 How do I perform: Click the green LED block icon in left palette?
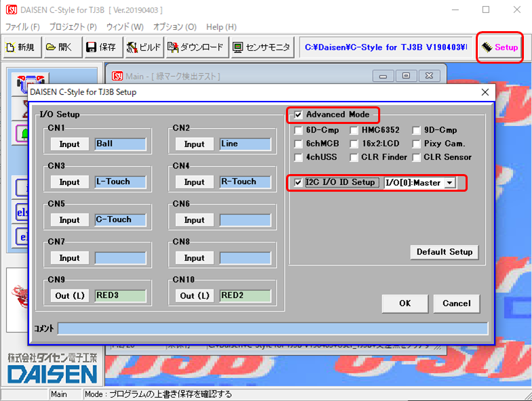tap(22, 133)
